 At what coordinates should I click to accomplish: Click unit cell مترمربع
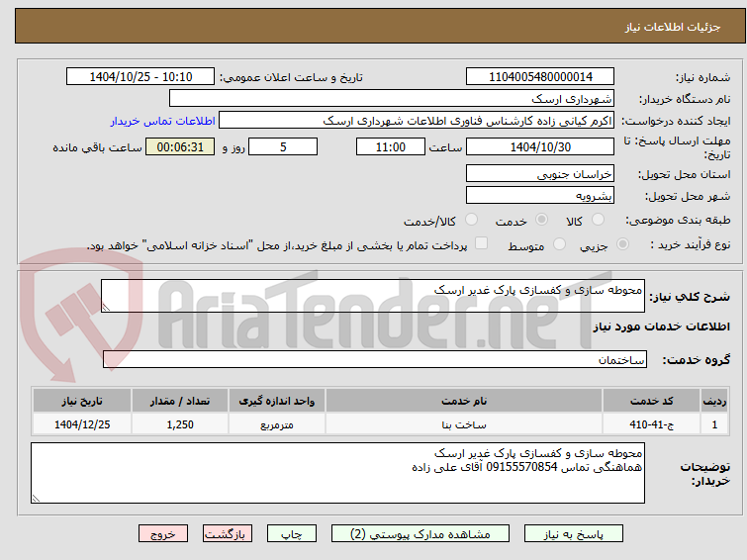click(277, 424)
